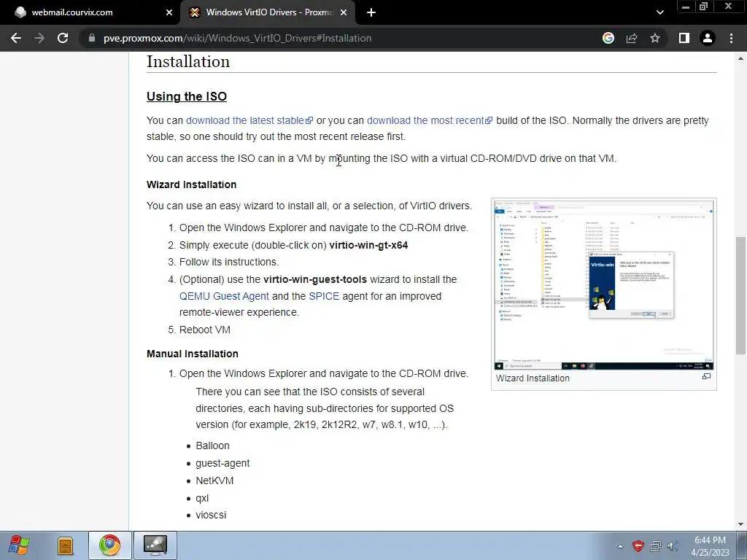
Task: Click the scrollbar up arrow
Action: point(740,58)
